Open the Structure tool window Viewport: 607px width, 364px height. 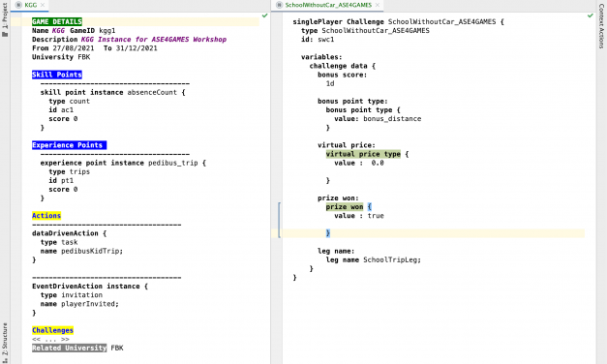5,343
